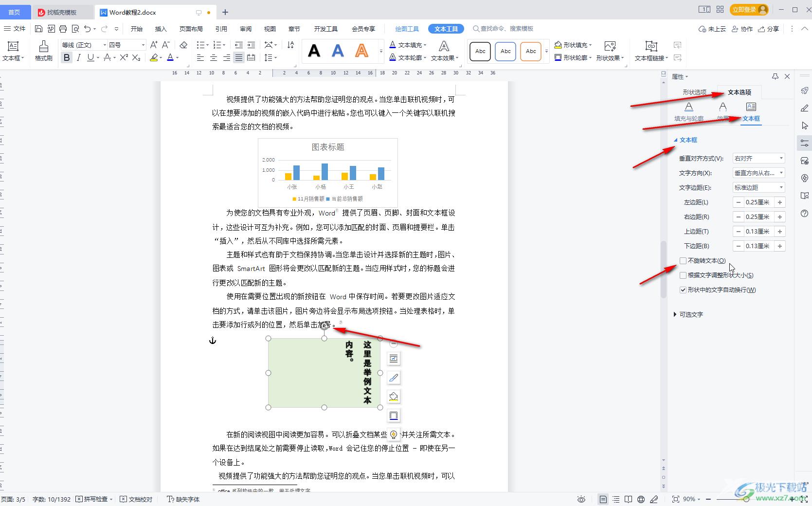Toggle Italic formatting
This screenshot has width=812, height=506.
(x=78, y=58)
